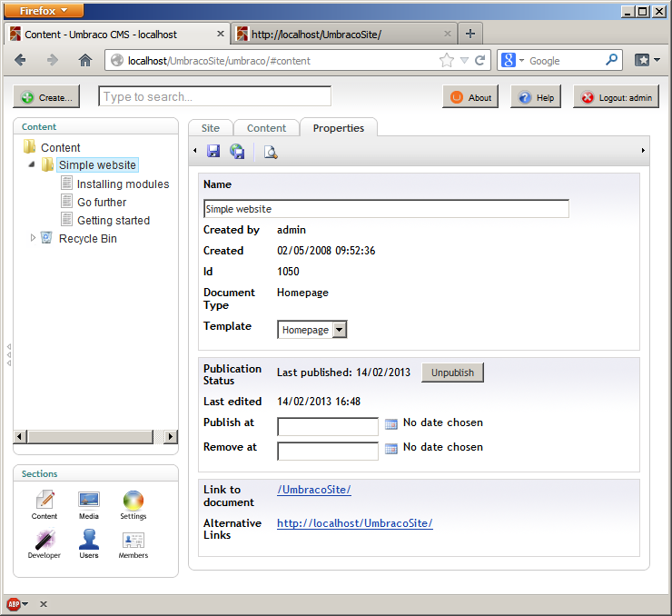
Task: Click the Remove at date field
Action: coord(328,451)
